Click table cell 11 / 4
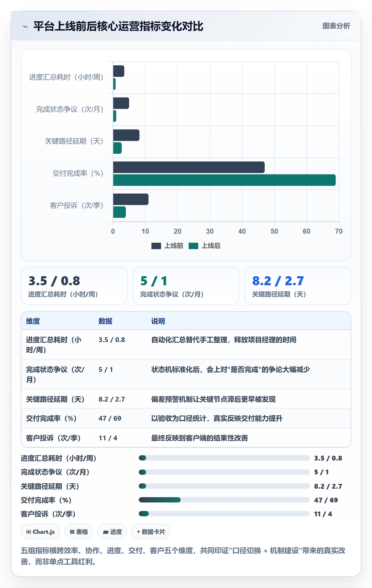The width and height of the screenshot is (372, 588). pos(108,438)
